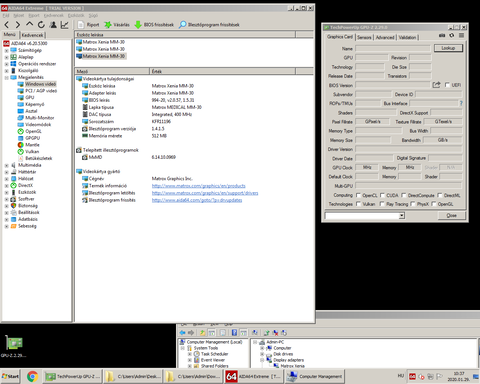480x384 pixels.
Task: Expand the DirectX tree node
Action: 6,186
